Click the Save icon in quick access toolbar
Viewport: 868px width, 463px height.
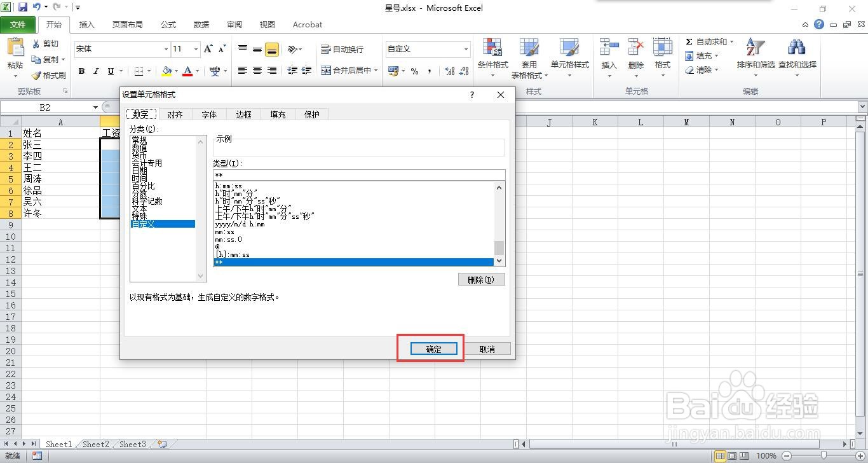pyautogui.click(x=23, y=8)
